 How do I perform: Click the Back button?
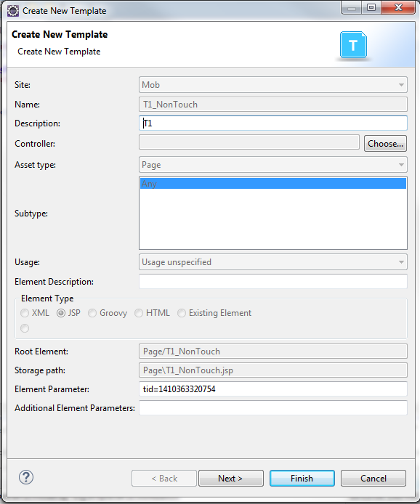(x=164, y=479)
